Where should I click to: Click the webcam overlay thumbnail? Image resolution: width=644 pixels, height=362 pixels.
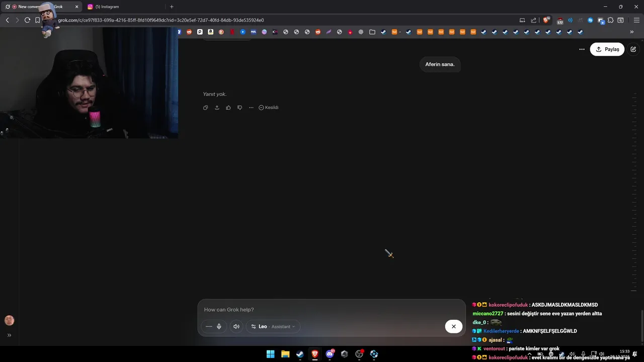[x=89, y=83]
